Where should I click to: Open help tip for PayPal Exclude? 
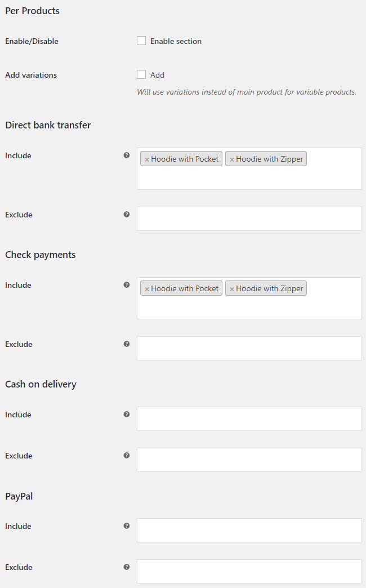pyautogui.click(x=127, y=567)
